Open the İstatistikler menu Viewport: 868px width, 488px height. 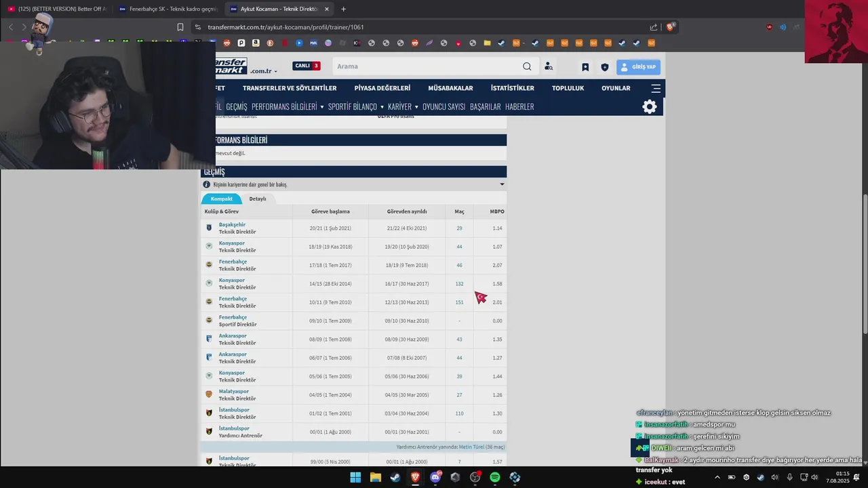coord(513,88)
